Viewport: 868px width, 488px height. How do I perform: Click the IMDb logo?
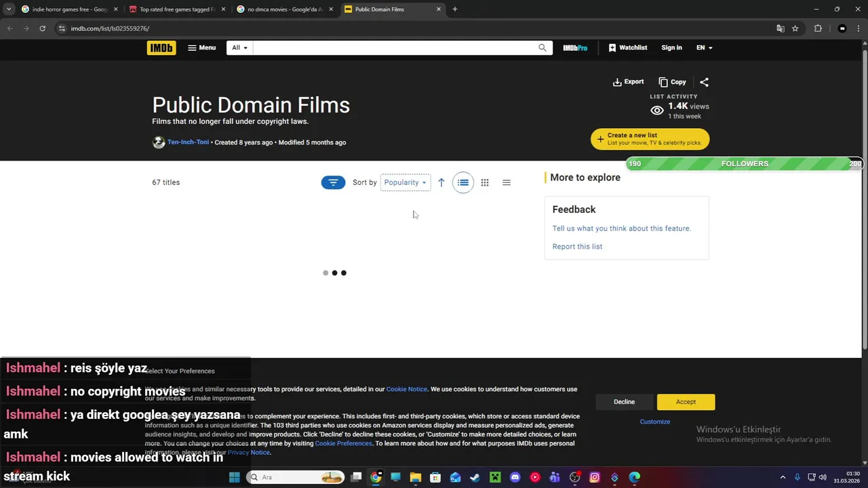[x=161, y=47]
